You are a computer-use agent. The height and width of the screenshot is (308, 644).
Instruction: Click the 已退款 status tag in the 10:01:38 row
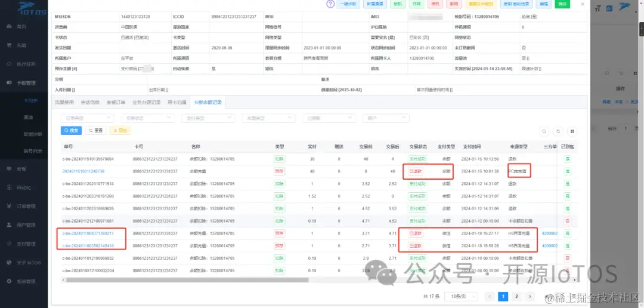click(415, 171)
